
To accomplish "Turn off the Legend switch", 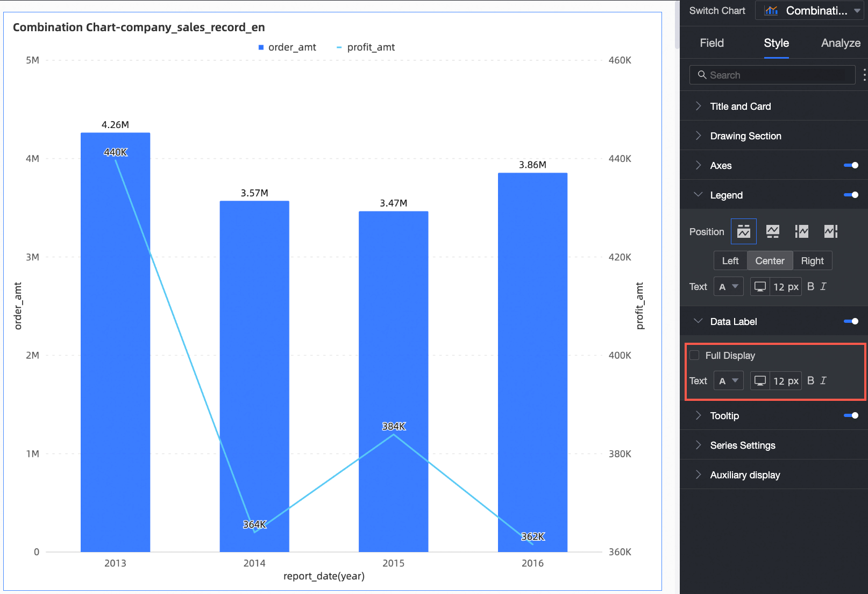I will (x=851, y=195).
